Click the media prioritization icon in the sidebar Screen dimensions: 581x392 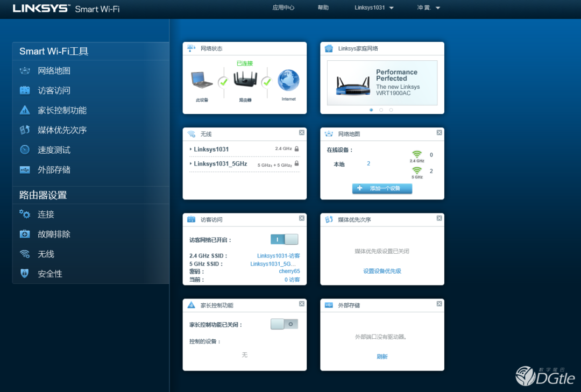25,130
